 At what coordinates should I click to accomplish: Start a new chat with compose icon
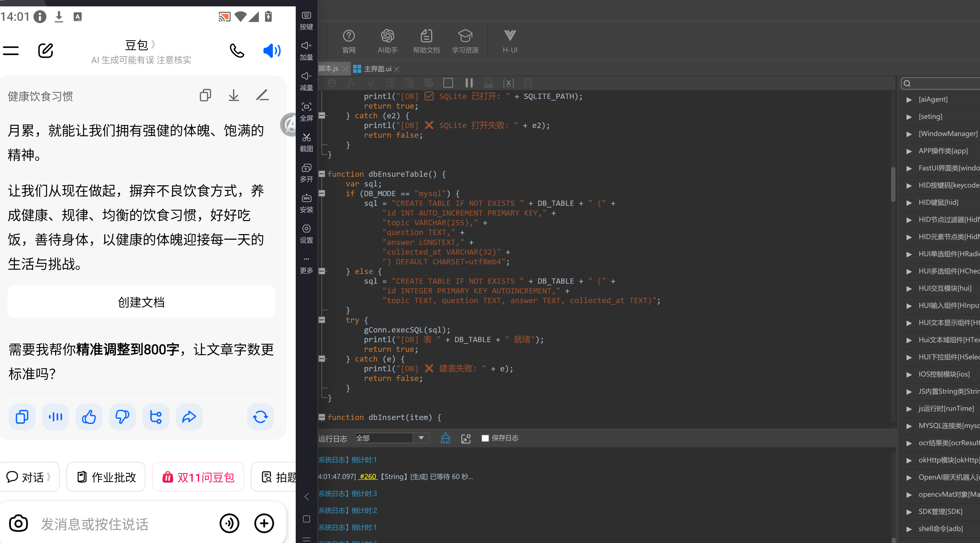45,51
